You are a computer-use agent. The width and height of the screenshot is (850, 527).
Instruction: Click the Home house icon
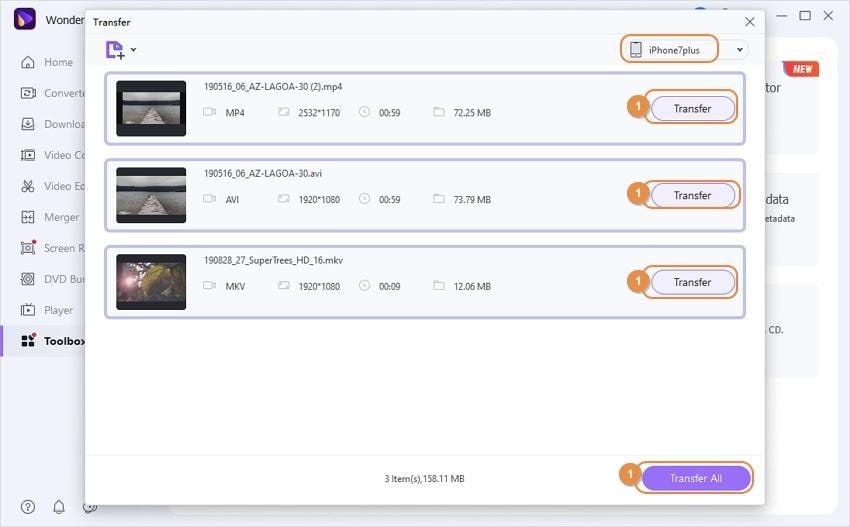click(28, 62)
